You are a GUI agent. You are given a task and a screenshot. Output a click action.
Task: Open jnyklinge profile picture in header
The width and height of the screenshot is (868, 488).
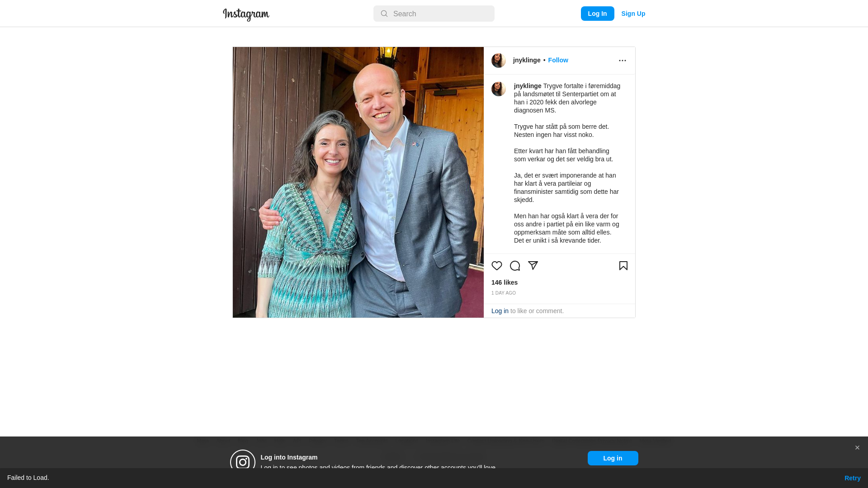pos(499,61)
